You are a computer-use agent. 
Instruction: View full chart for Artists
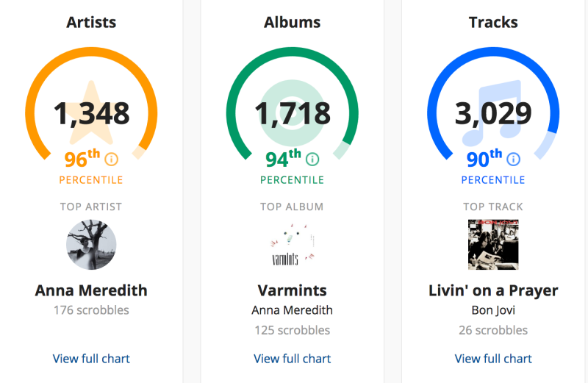pos(91,359)
